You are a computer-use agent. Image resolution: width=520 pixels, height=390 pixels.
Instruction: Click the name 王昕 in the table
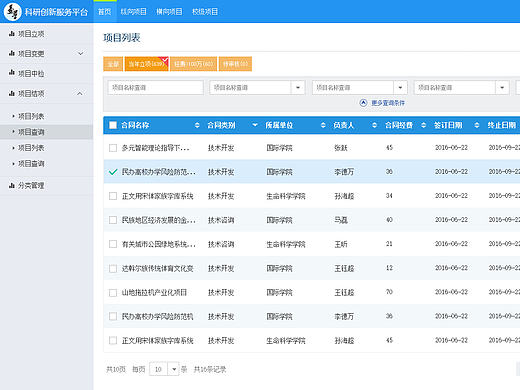[341, 244]
